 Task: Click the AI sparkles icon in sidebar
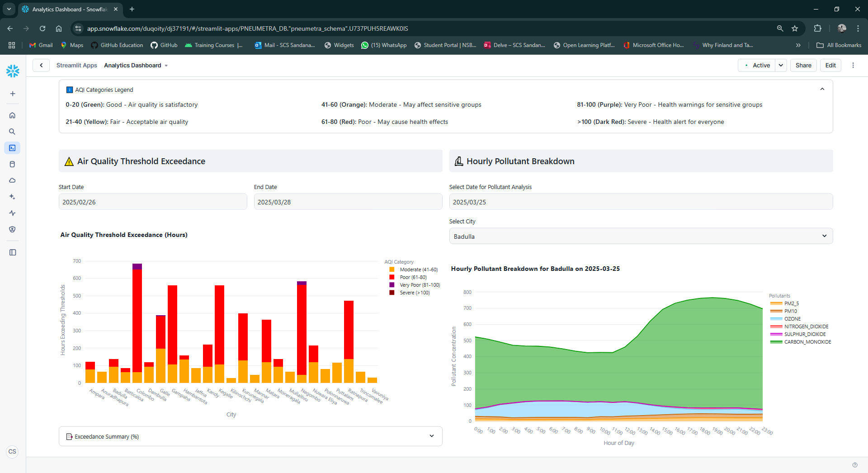(12, 197)
